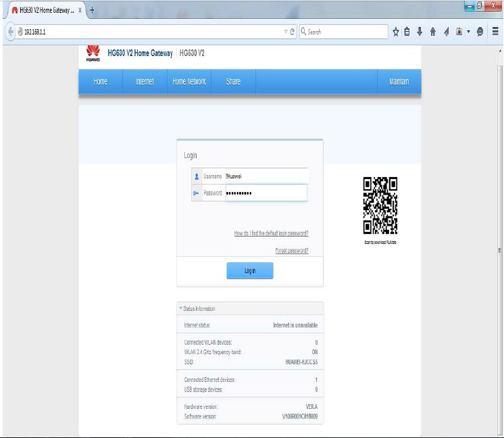The image size is (504, 438).
Task: Expand dropdown arrow beside toolbar clipboard icon
Action: pos(468,32)
